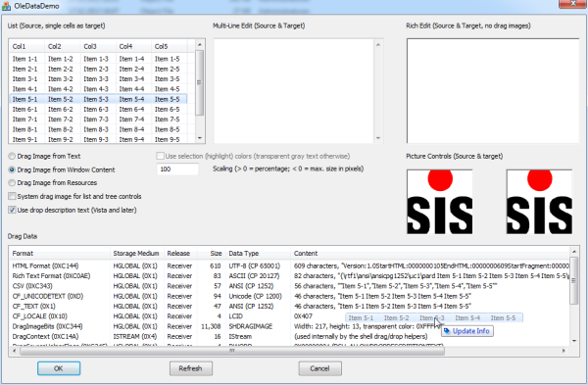Select the CF_TEXT (0X1) row
588x385 pixels.
click(x=289, y=307)
